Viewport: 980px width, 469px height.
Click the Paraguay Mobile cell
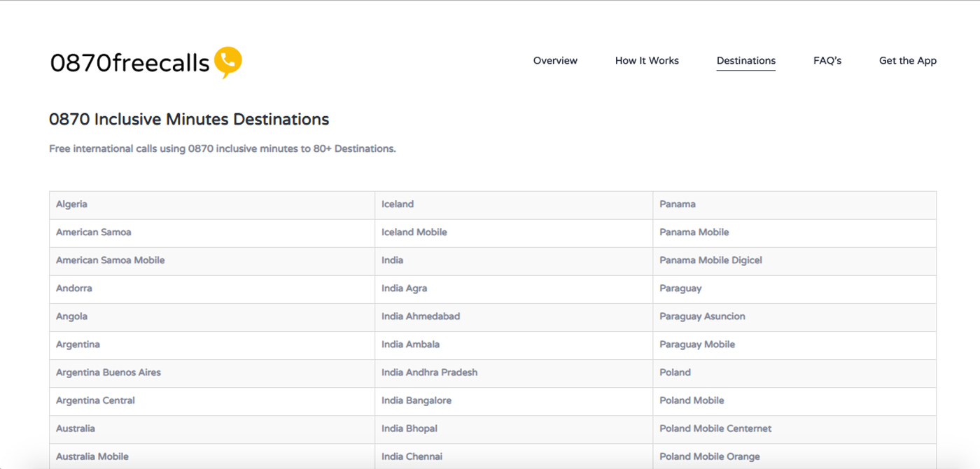click(794, 344)
